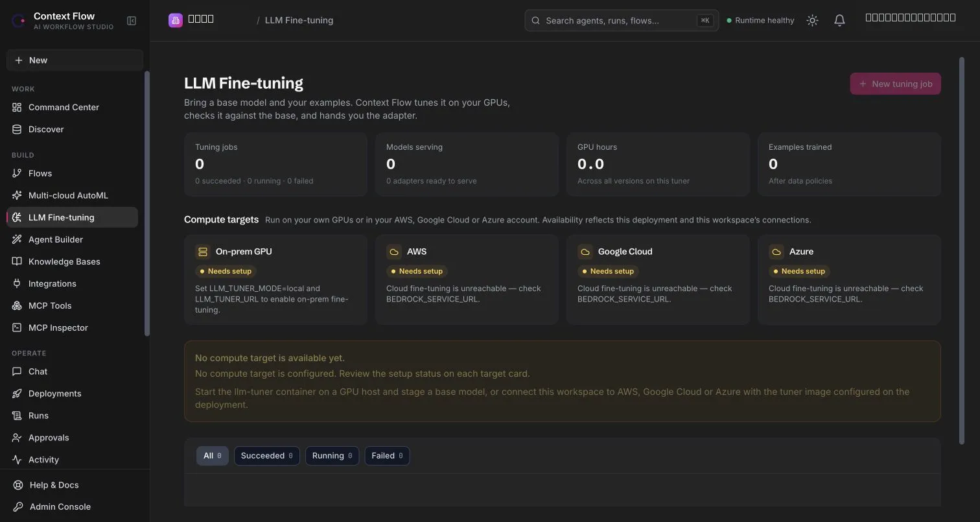Select the All jobs filter tab

click(213, 456)
